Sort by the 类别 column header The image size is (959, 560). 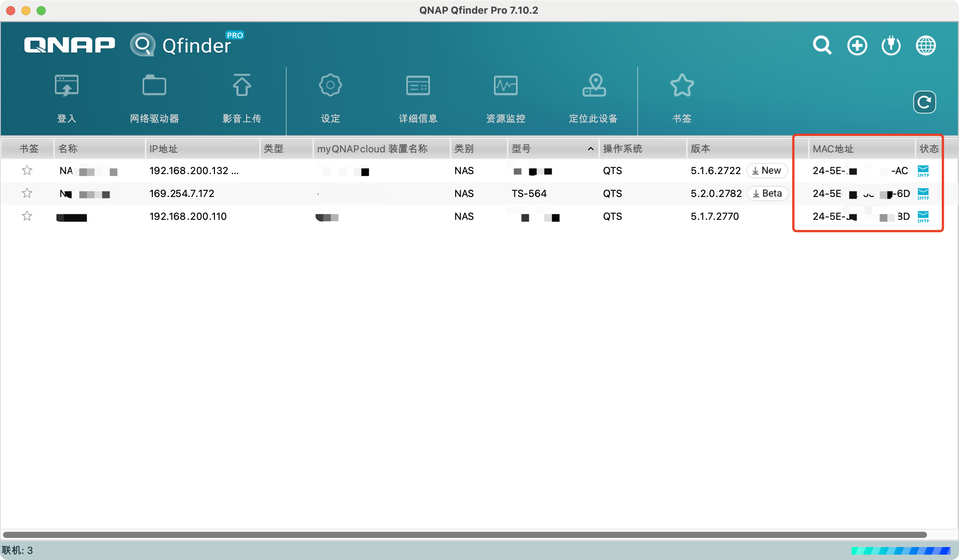(479, 149)
